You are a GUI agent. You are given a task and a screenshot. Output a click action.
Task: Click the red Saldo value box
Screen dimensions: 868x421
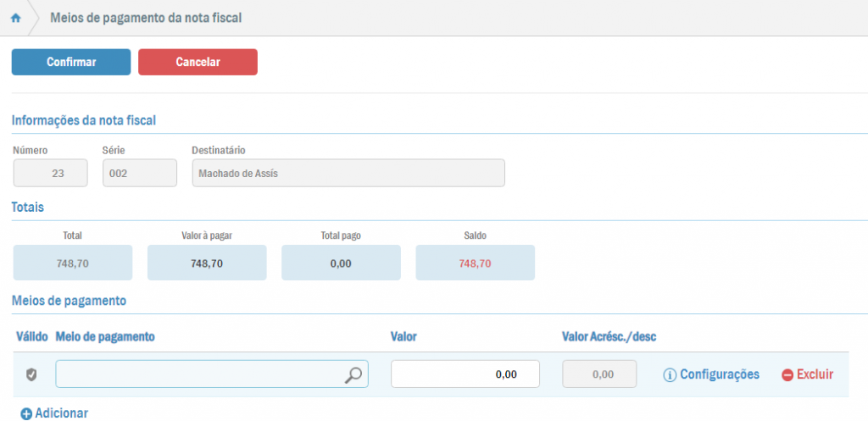click(x=475, y=263)
